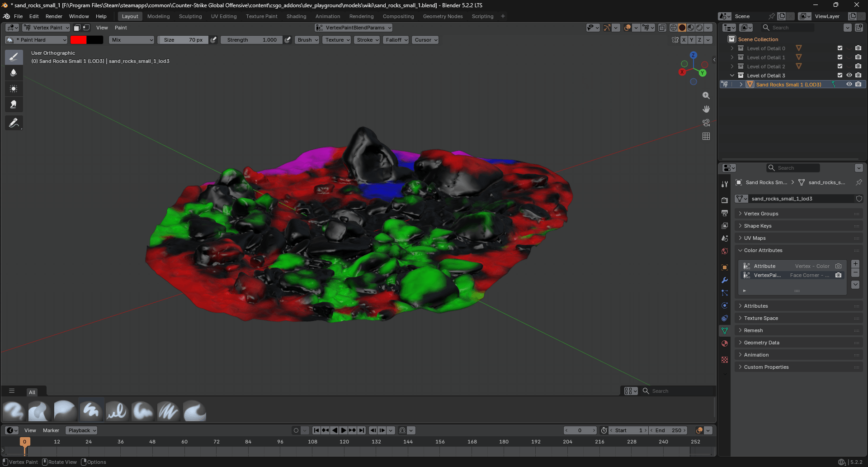This screenshot has width=868, height=467.
Task: Switch to the Sculpting workspace tab
Action: 190,16
